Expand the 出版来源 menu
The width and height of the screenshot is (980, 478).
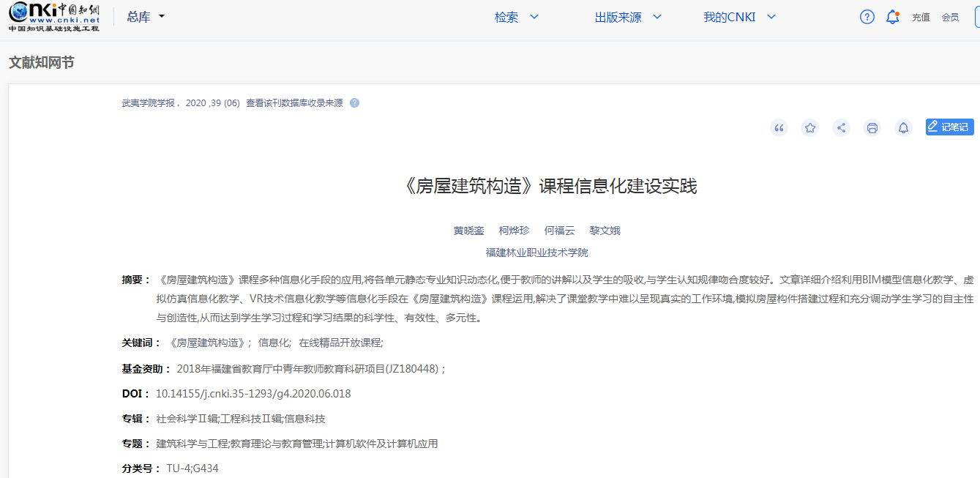pos(628,17)
